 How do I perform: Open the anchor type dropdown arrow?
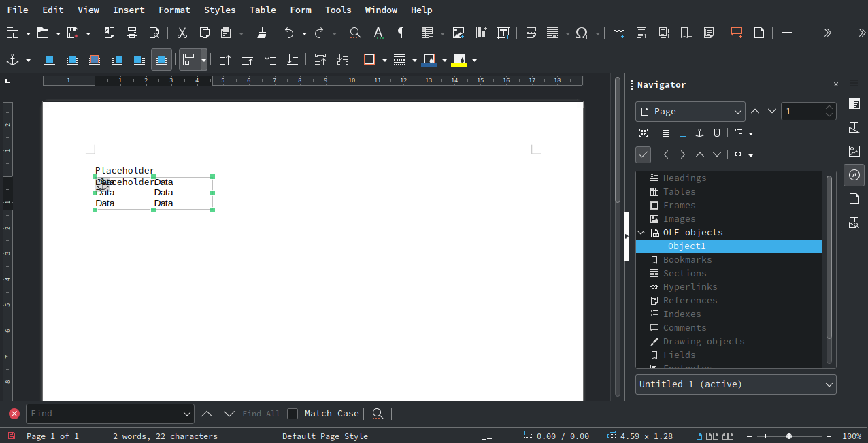[x=28, y=60]
